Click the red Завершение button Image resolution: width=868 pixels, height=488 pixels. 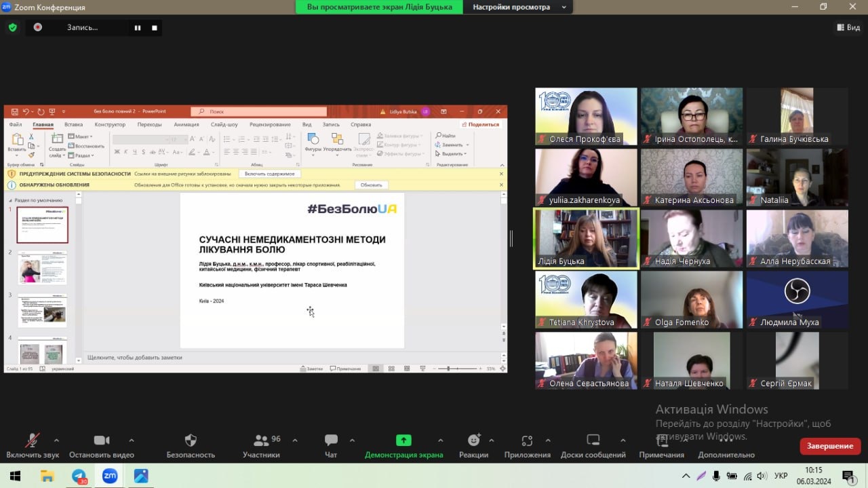(830, 446)
